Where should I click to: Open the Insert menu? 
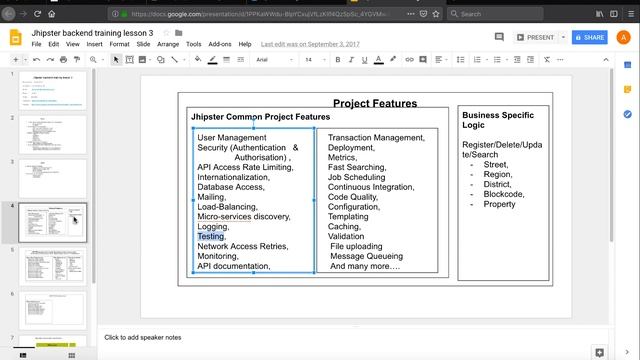pos(94,44)
